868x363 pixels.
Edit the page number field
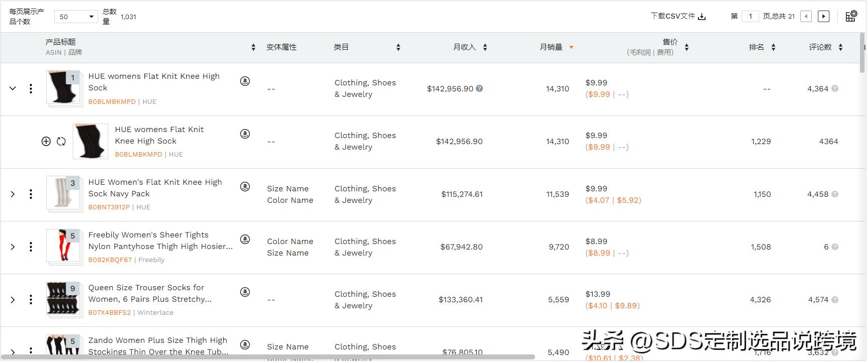pyautogui.click(x=750, y=16)
